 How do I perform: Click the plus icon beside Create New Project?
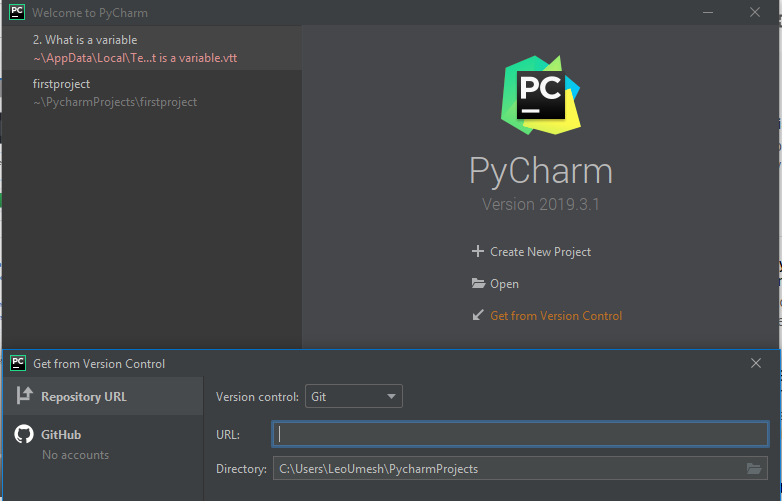pos(478,251)
